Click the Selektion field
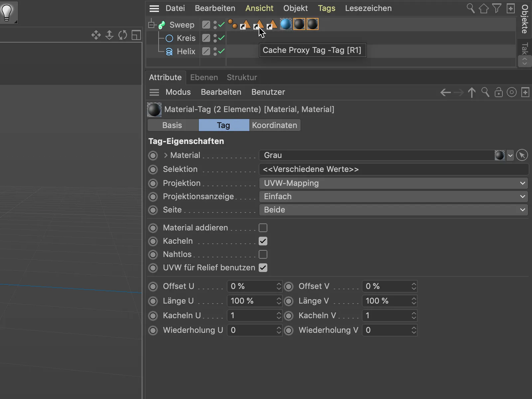 (x=394, y=169)
